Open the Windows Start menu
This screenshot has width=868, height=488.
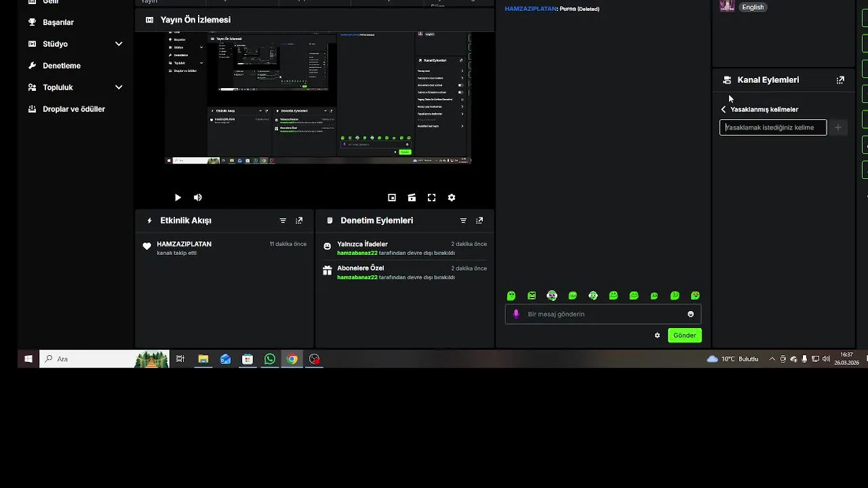point(28,359)
